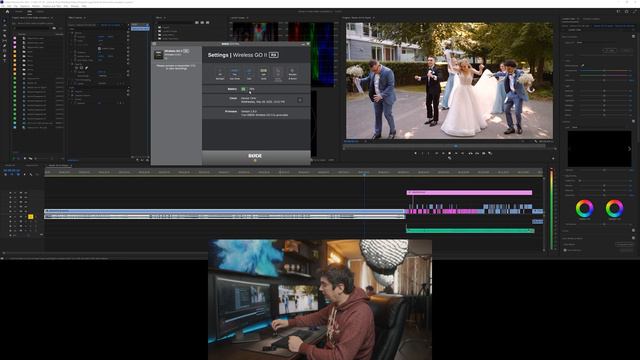Create 4-point rectangle mask under Opacity
The height and width of the screenshot is (360, 640).
[81, 68]
